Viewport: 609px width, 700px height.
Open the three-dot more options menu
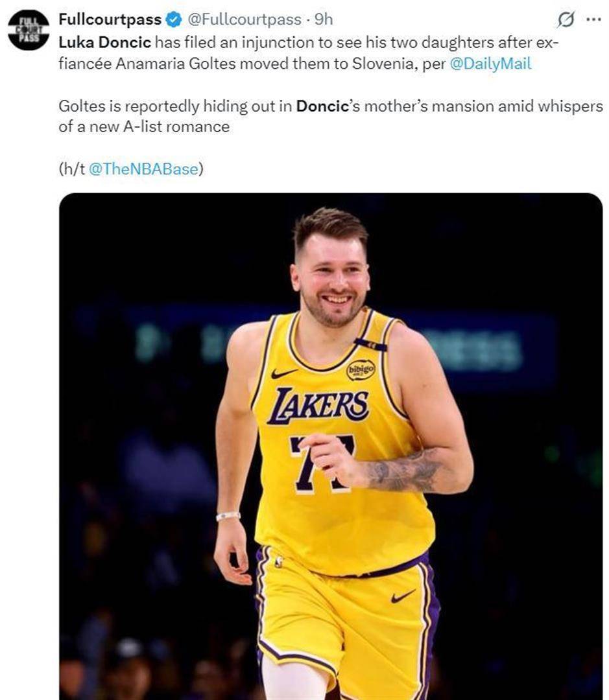[x=593, y=19]
